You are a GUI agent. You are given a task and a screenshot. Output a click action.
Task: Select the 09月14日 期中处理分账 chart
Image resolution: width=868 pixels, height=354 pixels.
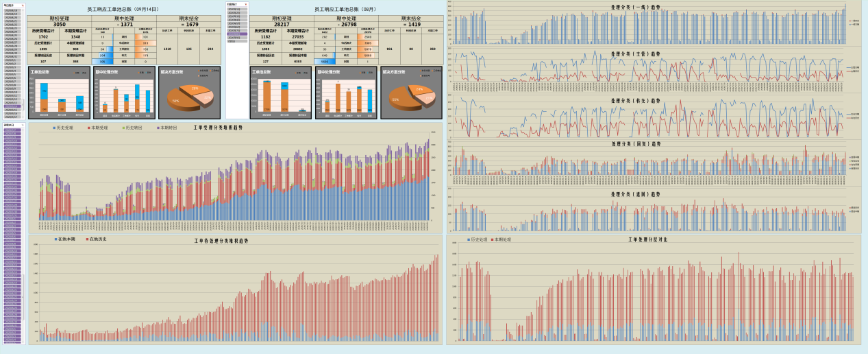pos(125,93)
